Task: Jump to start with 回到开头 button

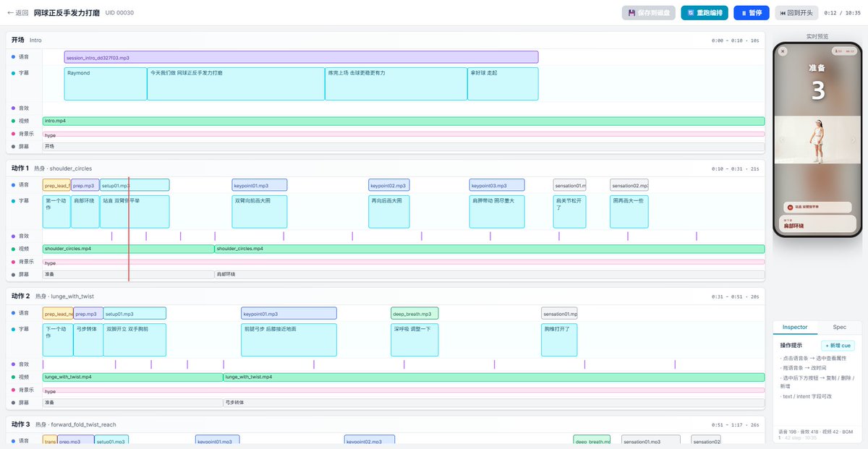Action: [796, 13]
